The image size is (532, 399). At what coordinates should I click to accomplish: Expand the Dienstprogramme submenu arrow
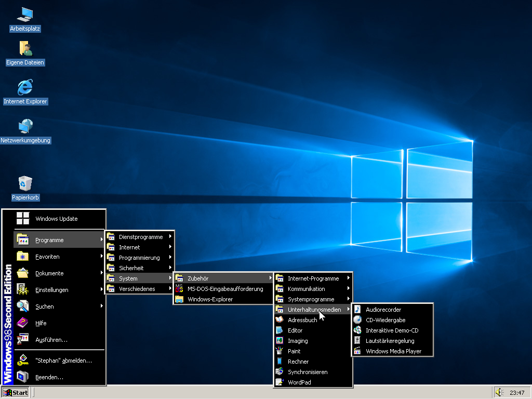pos(170,236)
